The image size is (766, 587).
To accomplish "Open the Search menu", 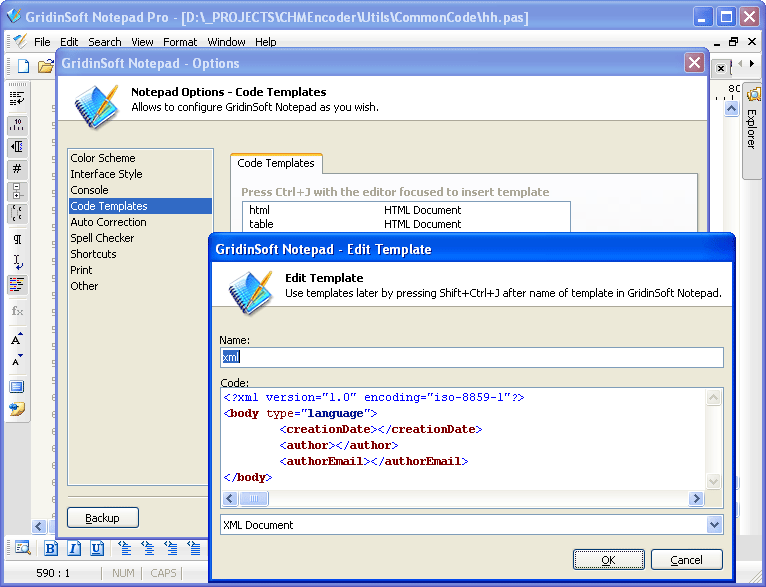I will [105, 42].
